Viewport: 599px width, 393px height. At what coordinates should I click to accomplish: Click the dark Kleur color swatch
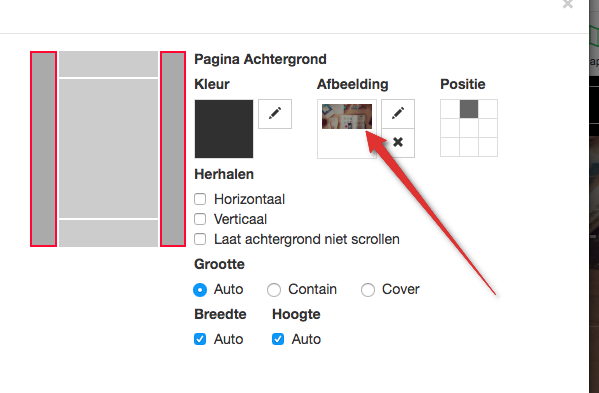224,129
